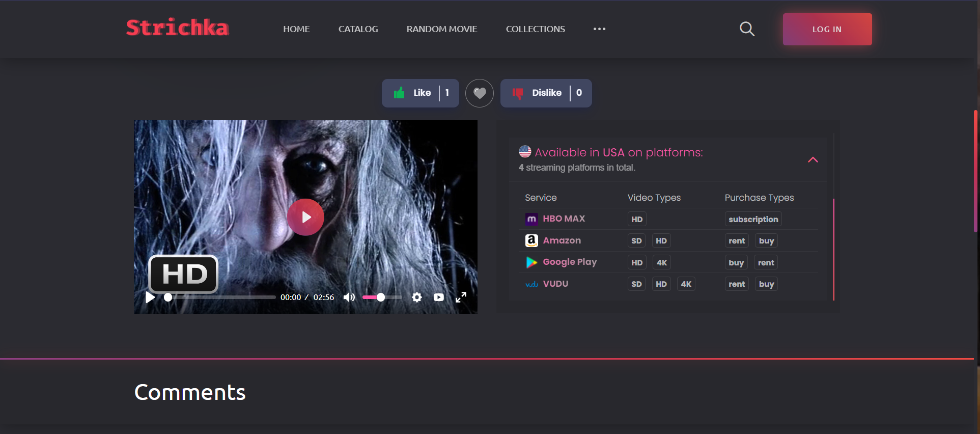Click the rent tag in the Google Play row

pos(766,262)
